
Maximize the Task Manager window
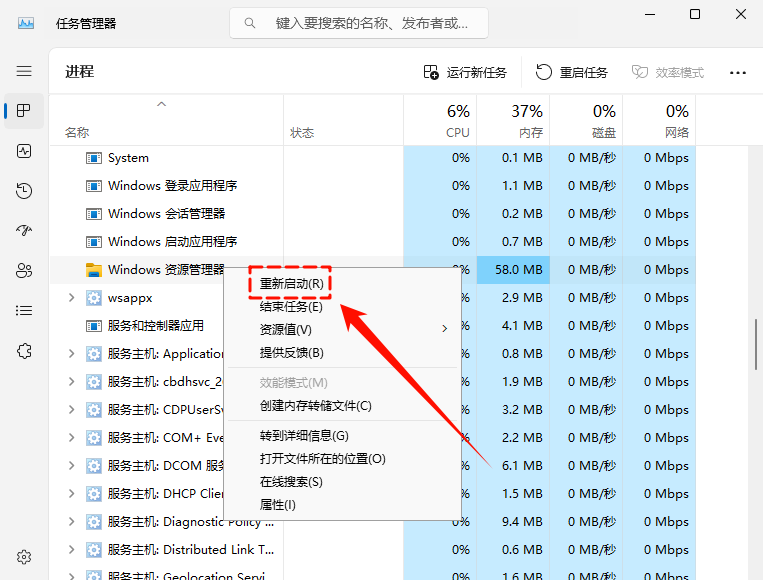[695, 14]
